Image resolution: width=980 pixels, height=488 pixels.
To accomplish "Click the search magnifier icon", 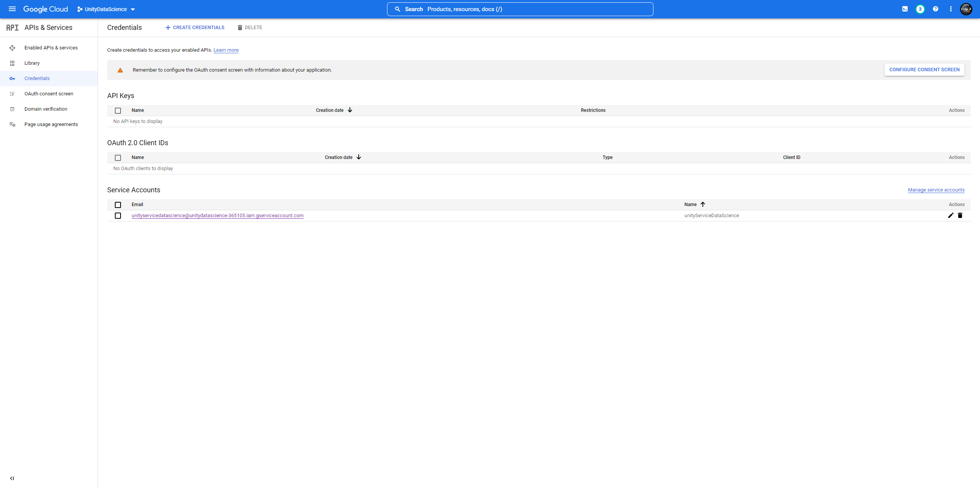I will [x=397, y=9].
